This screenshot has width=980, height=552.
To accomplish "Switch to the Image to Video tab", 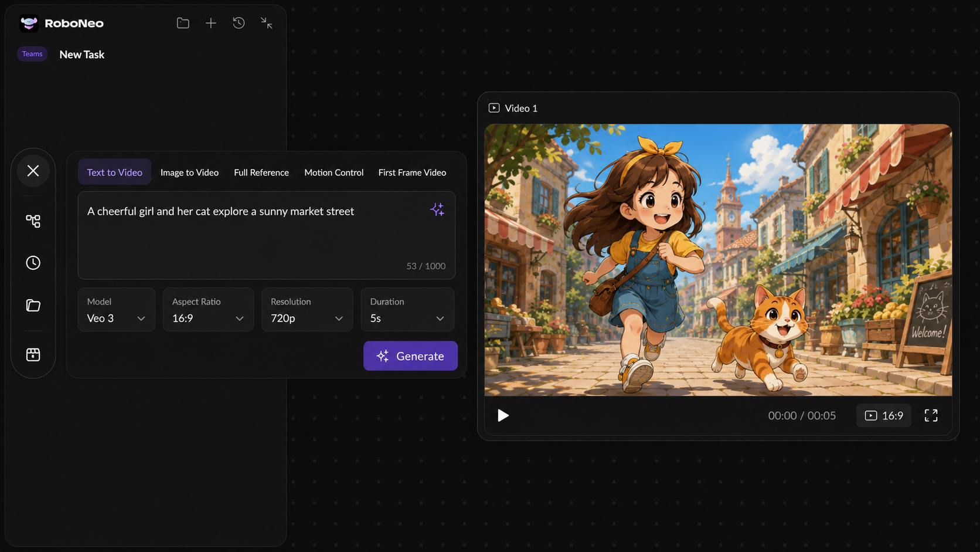I will click(x=189, y=172).
